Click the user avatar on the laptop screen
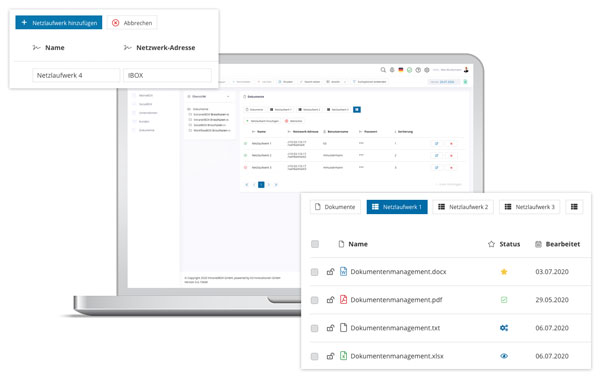Viewport: 600px width, 378px height. coord(466,70)
